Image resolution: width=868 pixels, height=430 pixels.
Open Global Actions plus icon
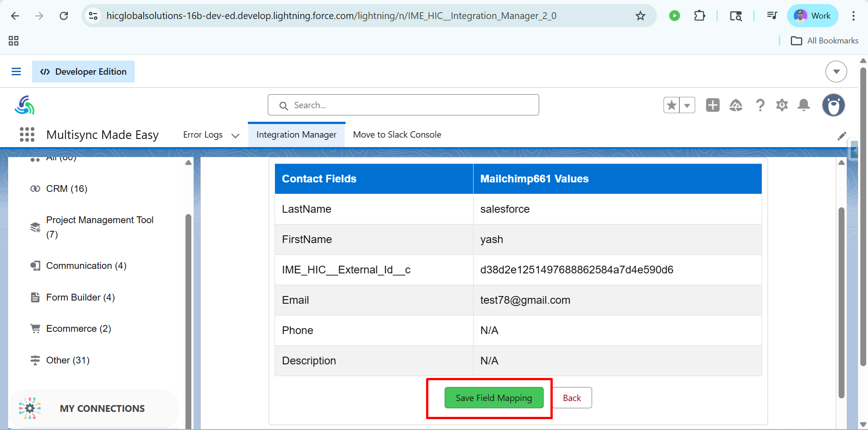pyautogui.click(x=713, y=105)
